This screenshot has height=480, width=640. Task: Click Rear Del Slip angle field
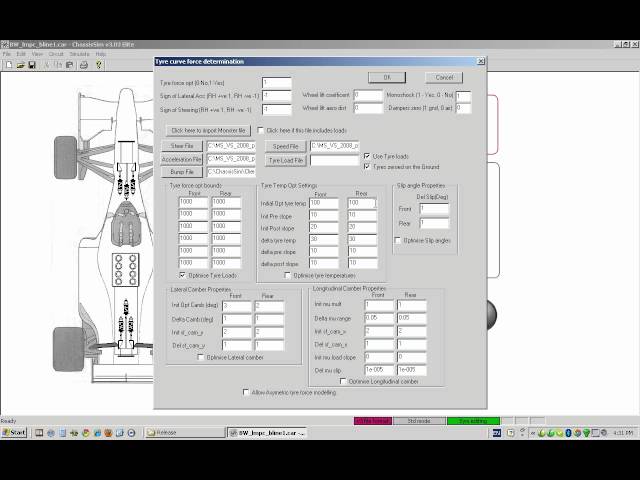(x=434, y=223)
